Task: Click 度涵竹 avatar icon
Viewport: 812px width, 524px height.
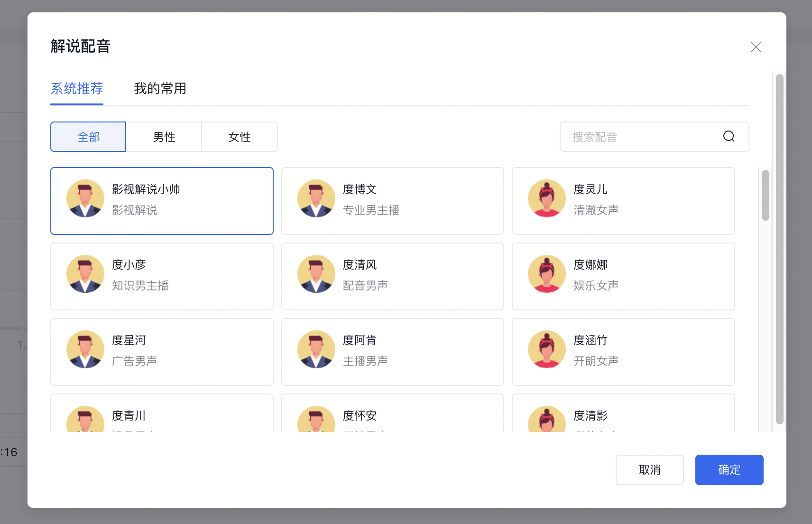Action: click(546, 349)
